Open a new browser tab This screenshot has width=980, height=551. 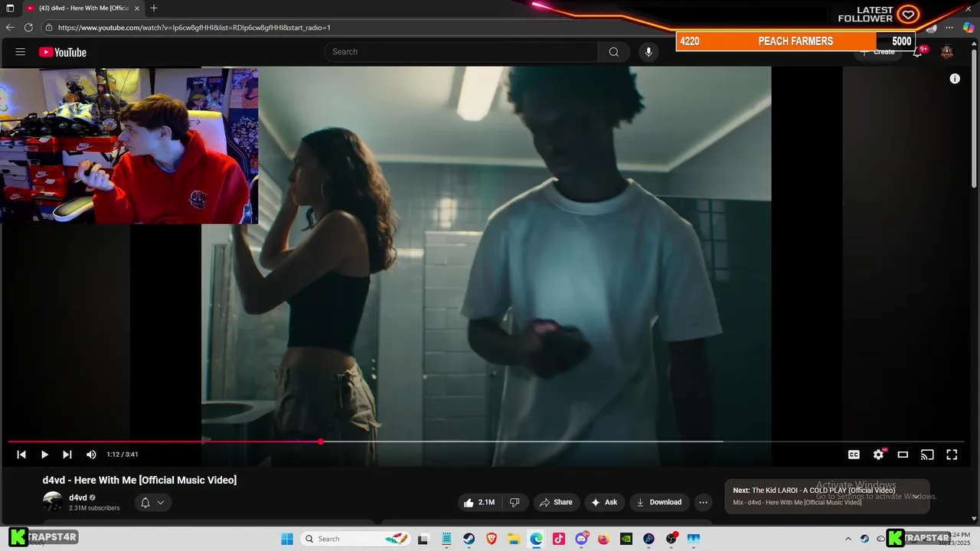pyautogui.click(x=154, y=8)
